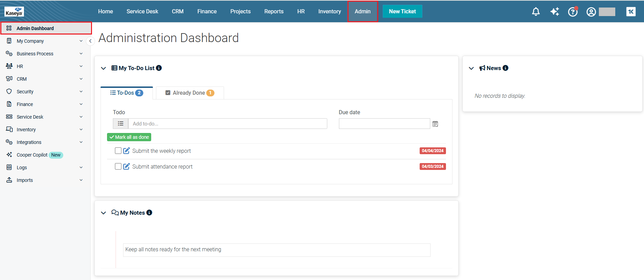Open the HR top menu

[301, 12]
